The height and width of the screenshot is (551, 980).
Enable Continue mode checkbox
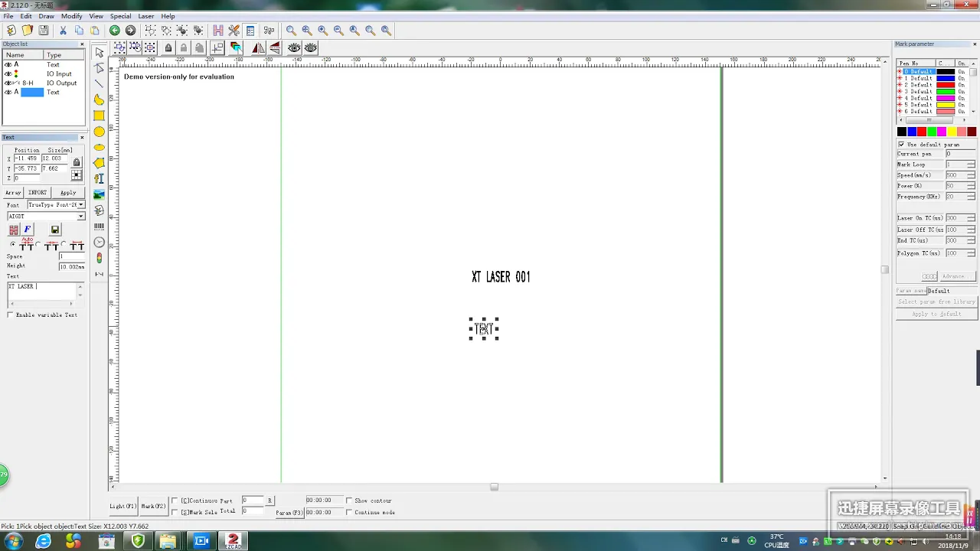[x=349, y=512]
